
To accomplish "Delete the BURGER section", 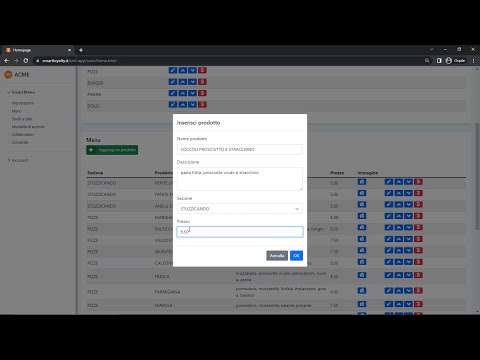I will (202, 82).
